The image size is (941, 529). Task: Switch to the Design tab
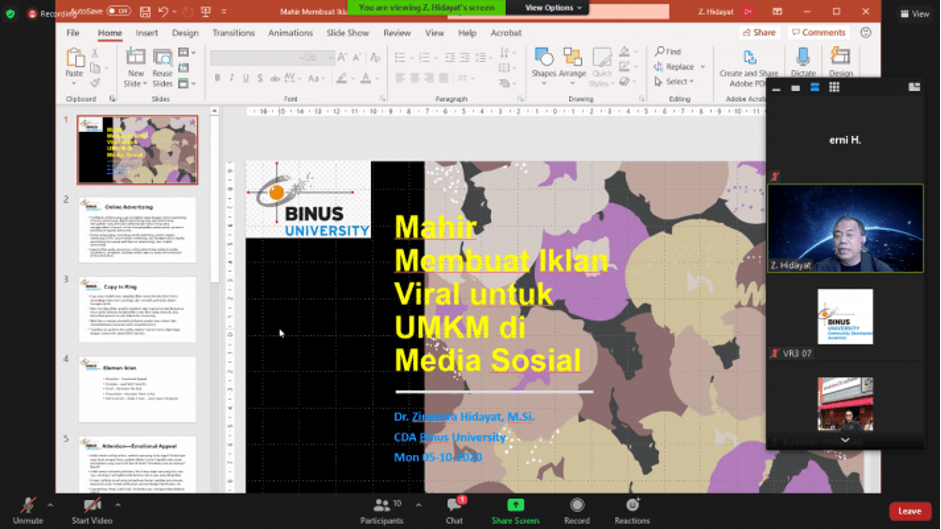pyautogui.click(x=185, y=33)
